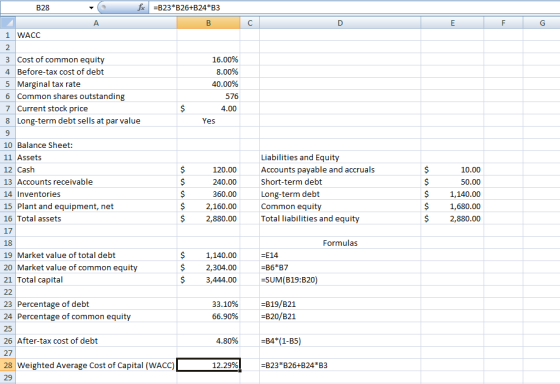560x384 pixels.
Task: Click the Common shares outstanding label
Action: (71, 96)
